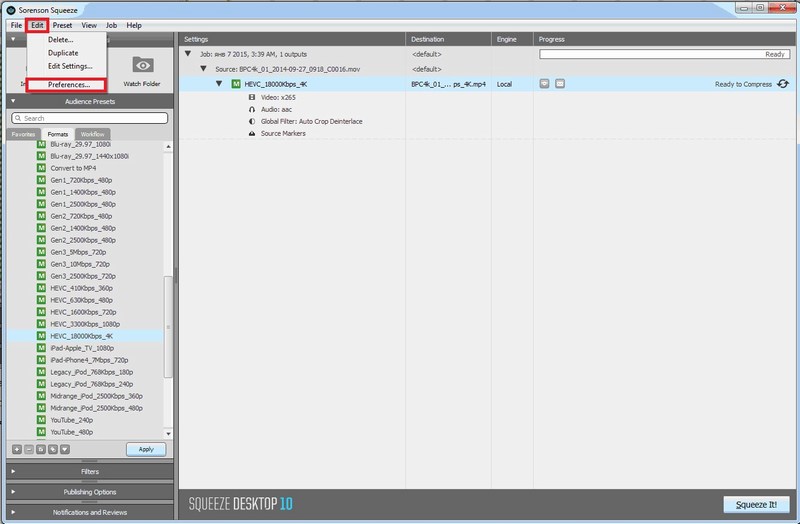Viewport: 800px width, 524px height.
Task: Collapse the Source BPC4k mov triangle
Action: coord(203,68)
